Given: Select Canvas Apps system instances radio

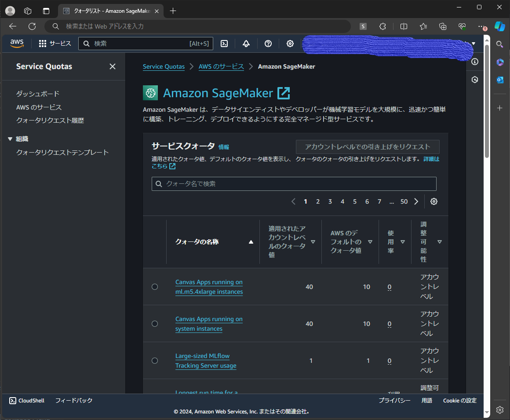Looking at the screenshot, I should pos(155,324).
